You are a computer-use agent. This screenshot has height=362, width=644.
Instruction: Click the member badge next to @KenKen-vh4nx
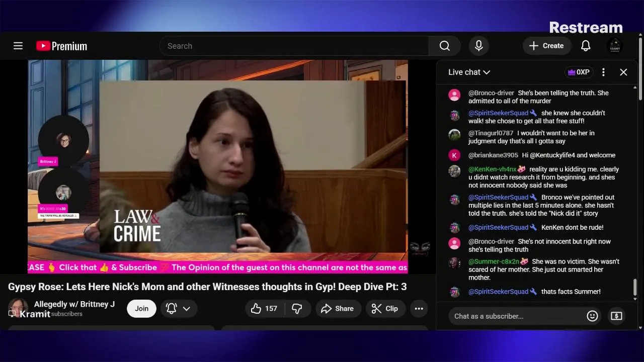pyautogui.click(x=522, y=169)
